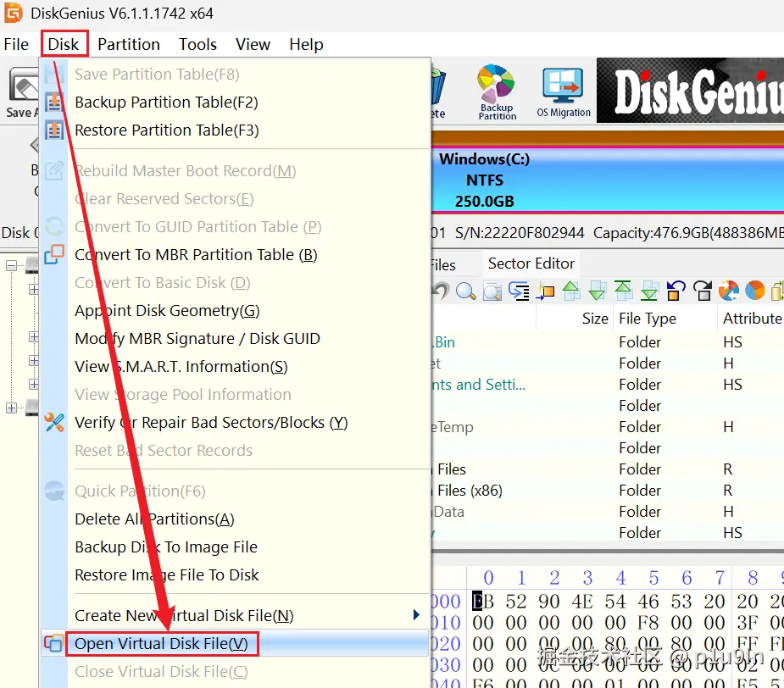Expand the second disk tree node
784x688 pixels.
click(x=12, y=408)
